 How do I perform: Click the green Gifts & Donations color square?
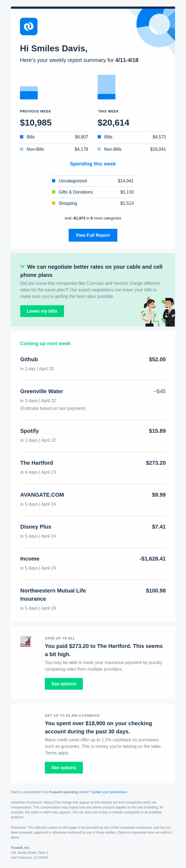coord(54,192)
